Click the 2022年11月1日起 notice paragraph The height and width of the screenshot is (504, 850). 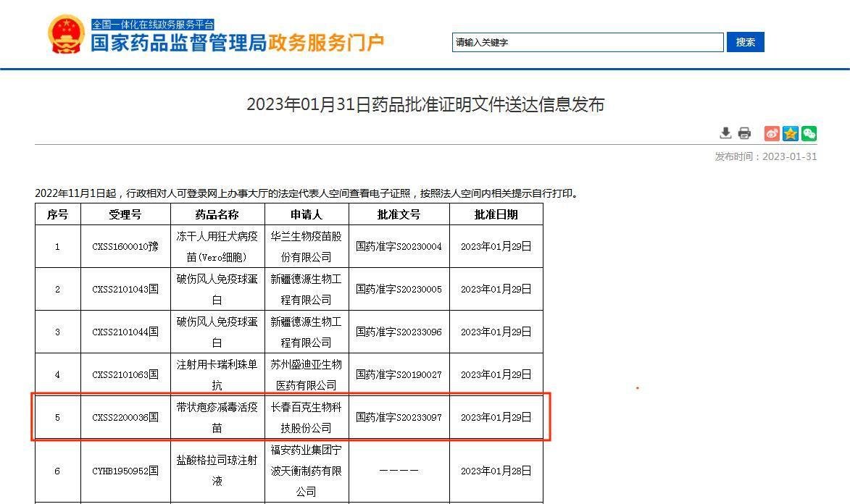[x=309, y=193]
